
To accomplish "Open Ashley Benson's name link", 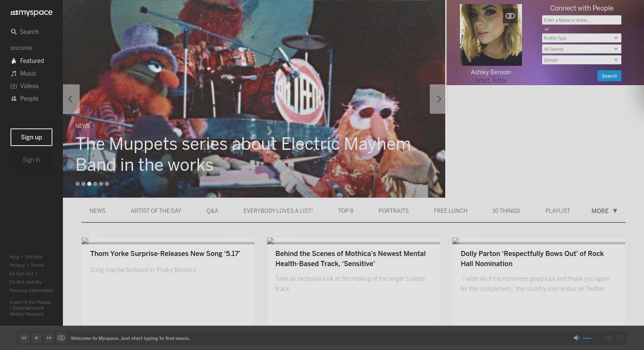I will [x=491, y=72].
